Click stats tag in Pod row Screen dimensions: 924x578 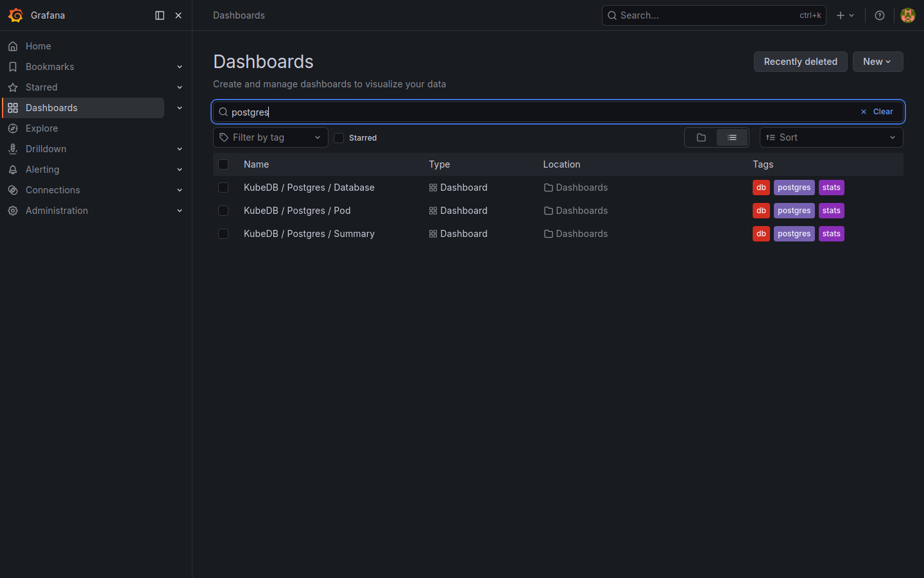pyautogui.click(x=831, y=211)
